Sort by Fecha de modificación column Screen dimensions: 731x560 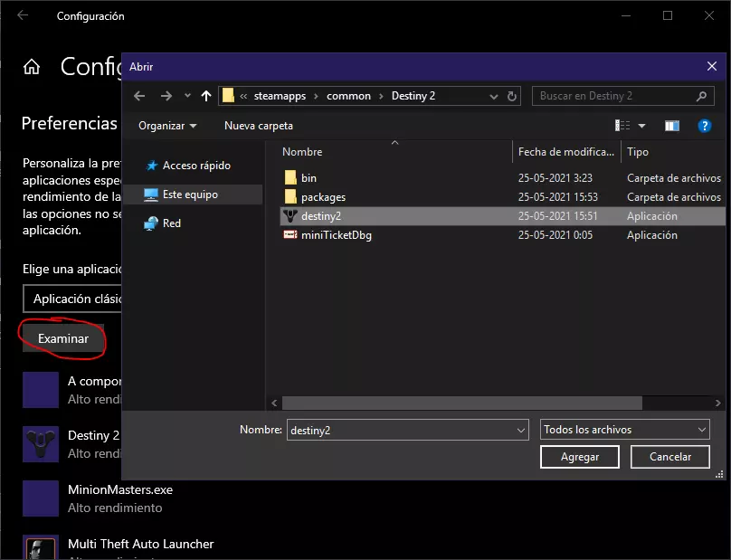tap(566, 152)
